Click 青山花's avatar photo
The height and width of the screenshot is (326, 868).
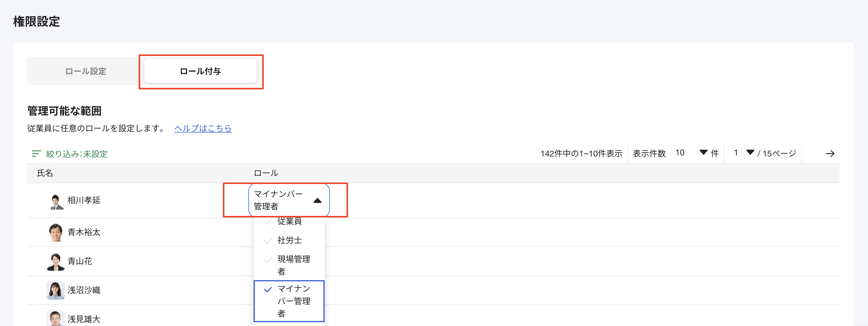point(56,262)
